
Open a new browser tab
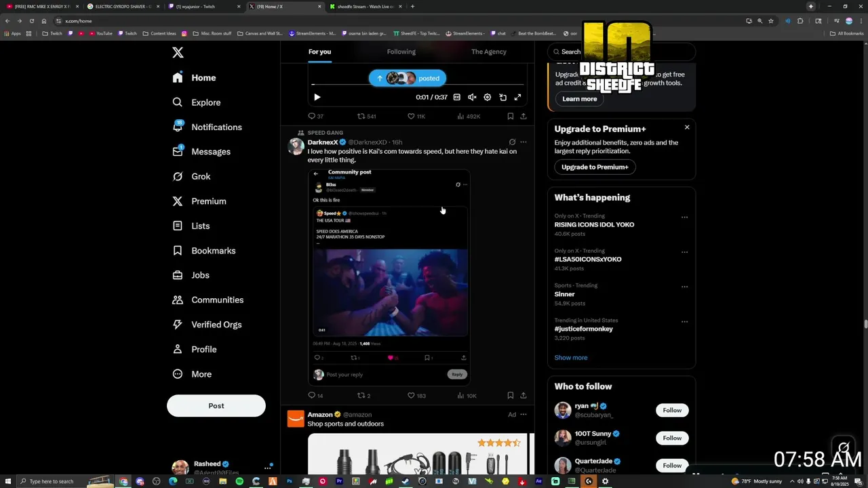(412, 7)
